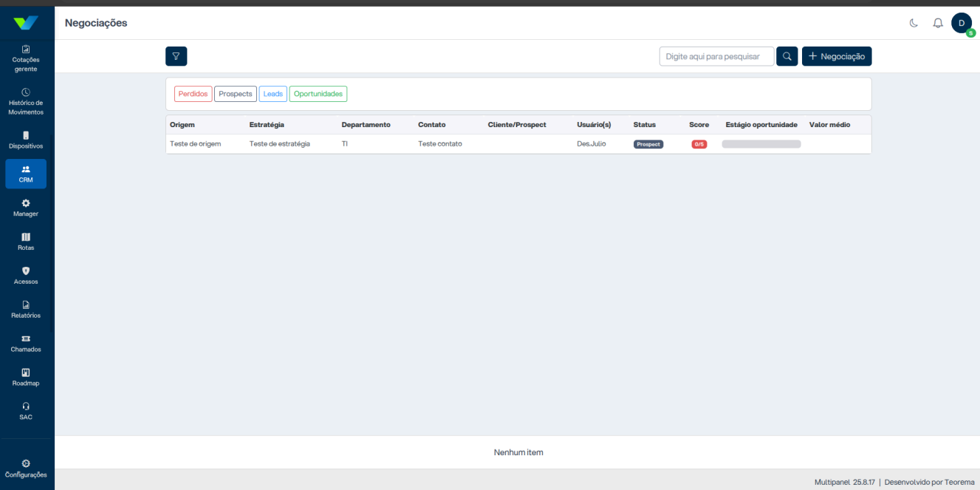Toggle the Leads filter tag
The height and width of the screenshot is (490, 980).
pos(273,94)
